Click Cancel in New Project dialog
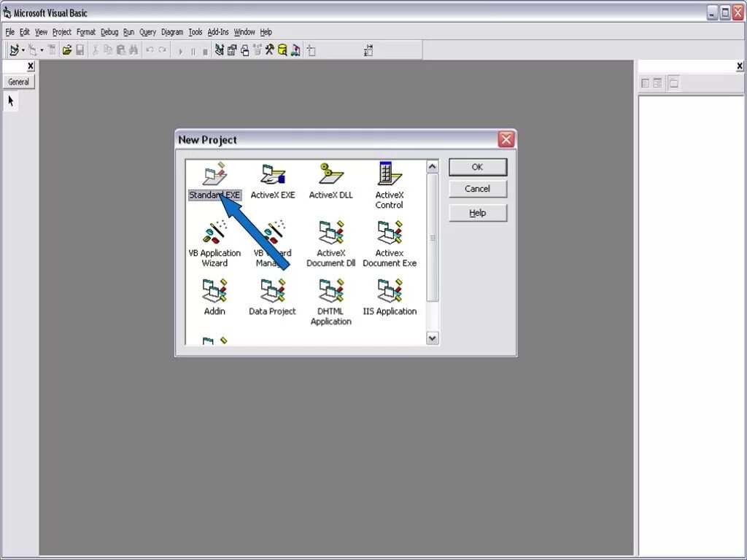Screen dimensions: 747x560 (x=477, y=189)
